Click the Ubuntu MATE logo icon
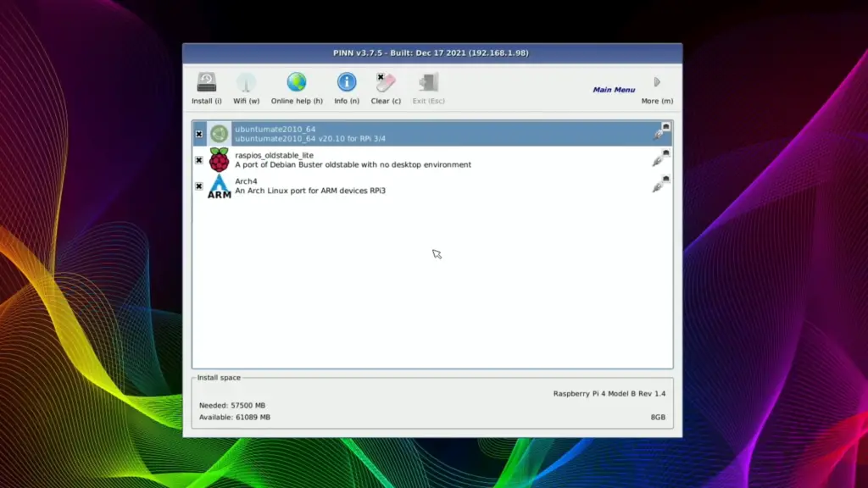Image resolution: width=868 pixels, height=488 pixels. coord(220,134)
